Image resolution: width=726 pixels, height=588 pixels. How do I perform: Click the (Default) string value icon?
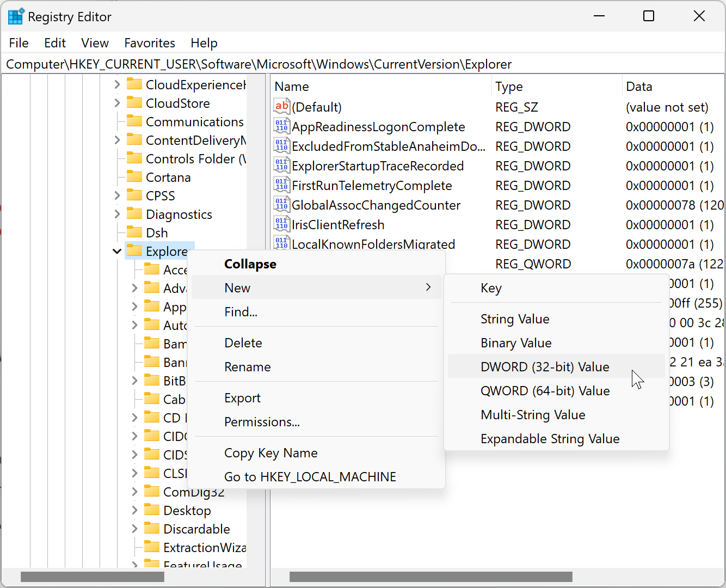[x=281, y=107]
